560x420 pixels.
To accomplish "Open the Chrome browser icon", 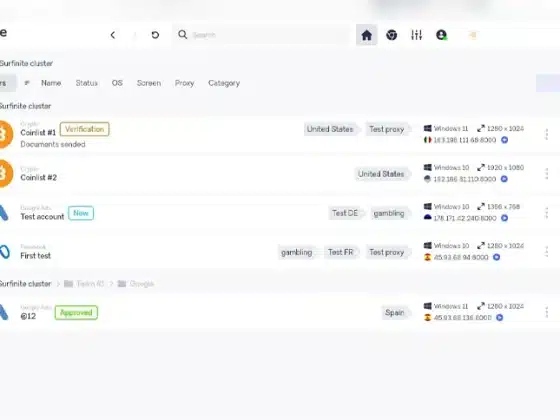I will (391, 35).
